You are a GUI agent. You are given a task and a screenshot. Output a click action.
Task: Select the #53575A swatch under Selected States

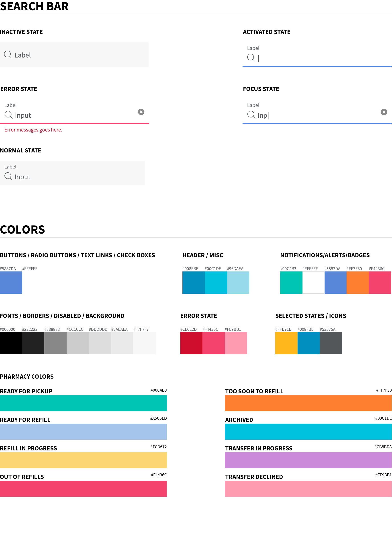(331, 343)
